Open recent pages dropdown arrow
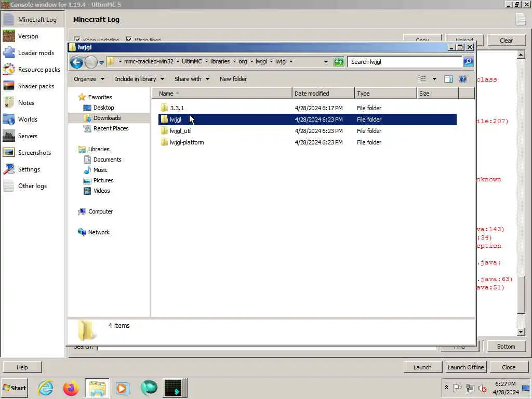The width and height of the screenshot is (532, 399). pos(101,62)
